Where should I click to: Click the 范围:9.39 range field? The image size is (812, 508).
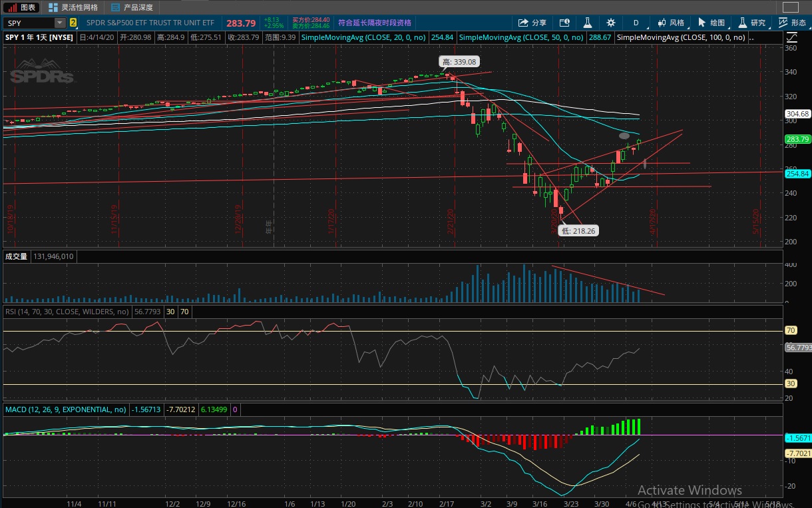click(280, 37)
